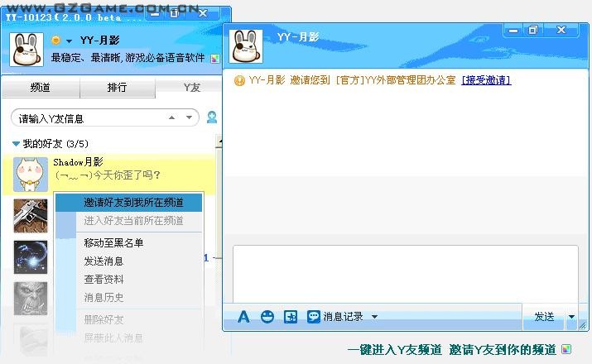
Task: Switch to the 频道 tab
Action: (x=41, y=88)
